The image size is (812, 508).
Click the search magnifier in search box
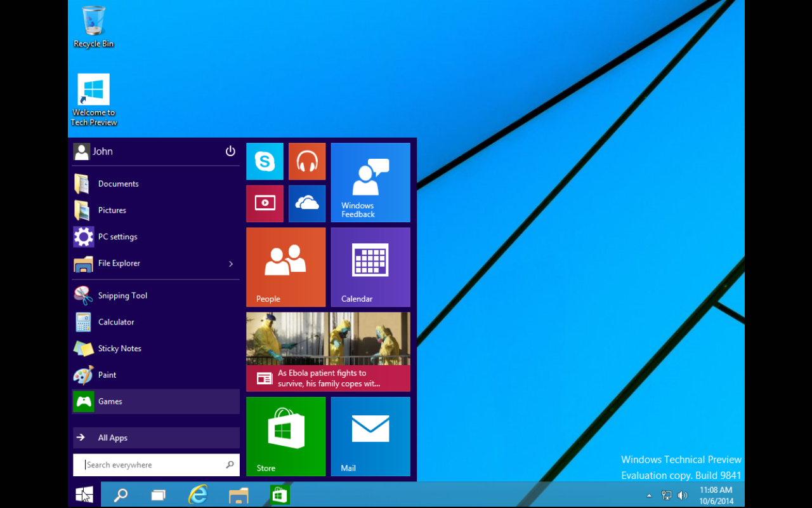pyautogui.click(x=230, y=465)
